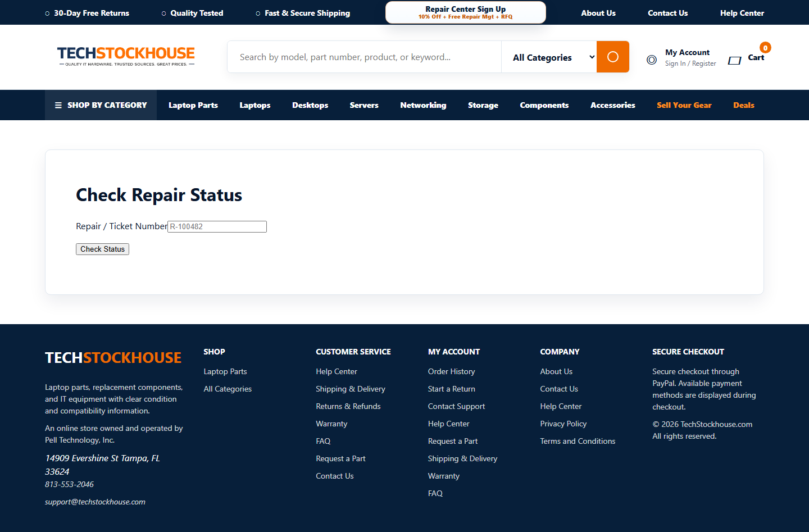Screen dimensions: 809x532
Task: Open the Laptop Parts nav menu
Action: coord(193,105)
